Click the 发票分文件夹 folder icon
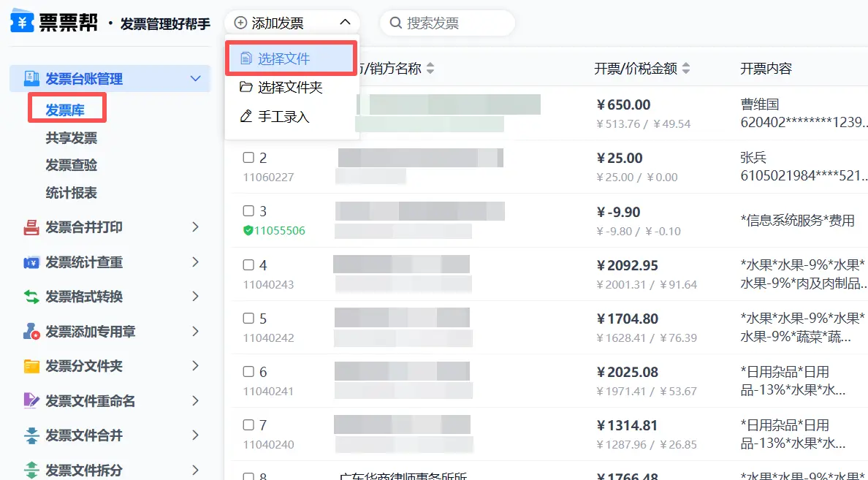The width and height of the screenshot is (868, 480). click(31, 366)
